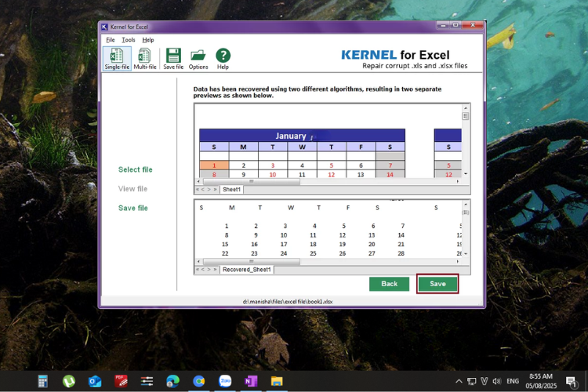Open the File menu
588x392 pixels.
pos(111,40)
